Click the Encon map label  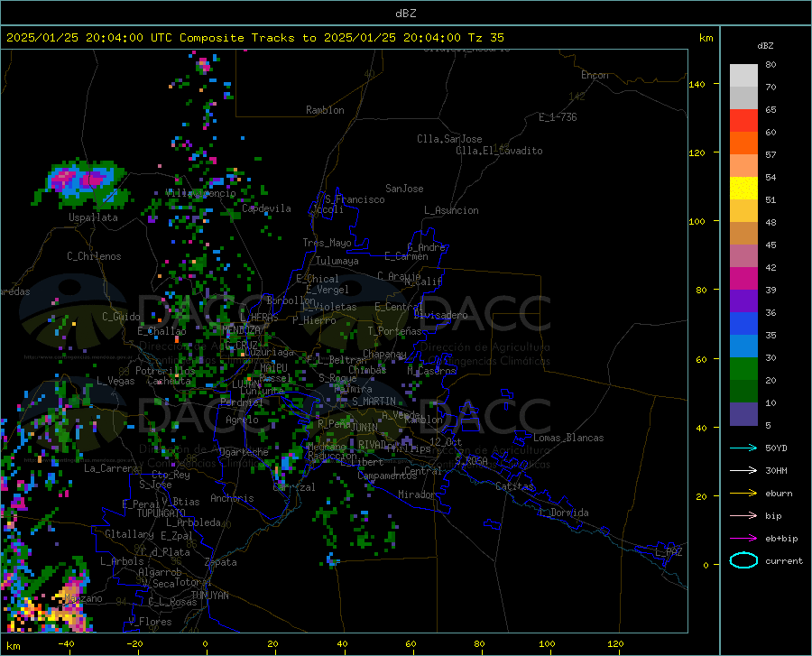(x=595, y=75)
